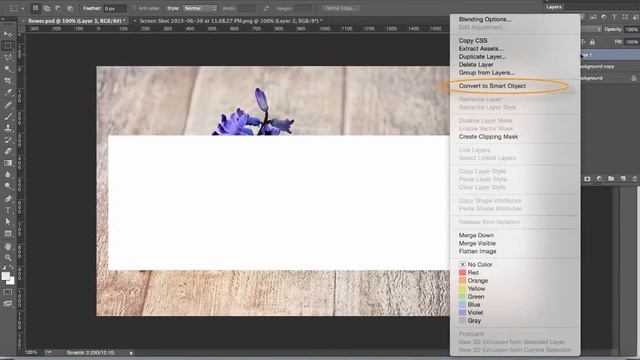Toggle adjustment layer filter in Layers panel

click(604, 17)
